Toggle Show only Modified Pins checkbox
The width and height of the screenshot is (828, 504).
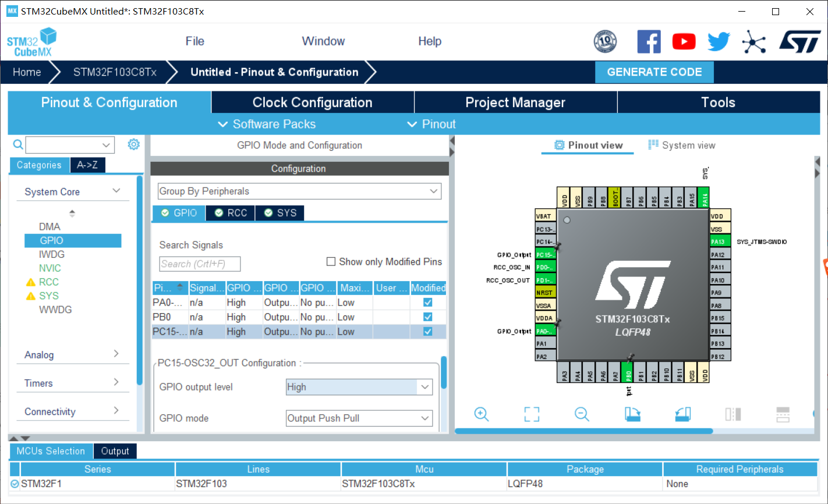tap(331, 262)
